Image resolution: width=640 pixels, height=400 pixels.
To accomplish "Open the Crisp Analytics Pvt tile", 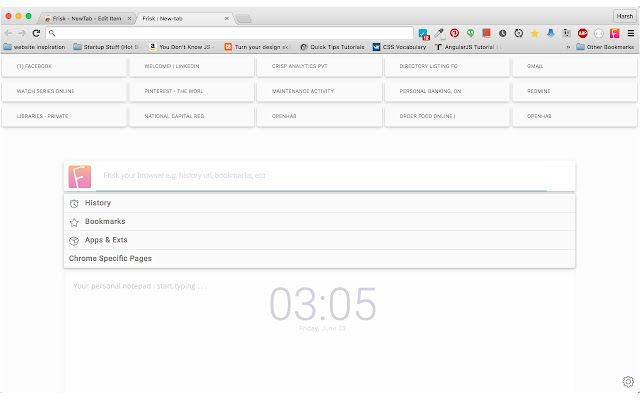I will coord(320,66).
